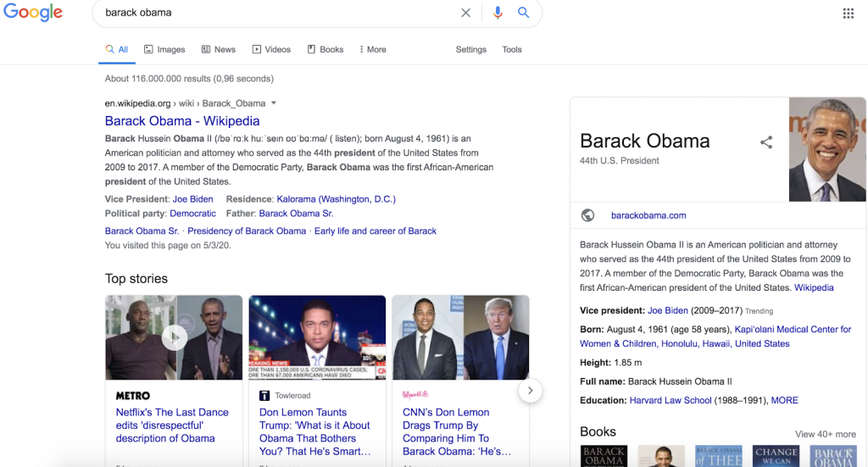
Task: Click the Change We Can book cover
Action: tap(776, 456)
